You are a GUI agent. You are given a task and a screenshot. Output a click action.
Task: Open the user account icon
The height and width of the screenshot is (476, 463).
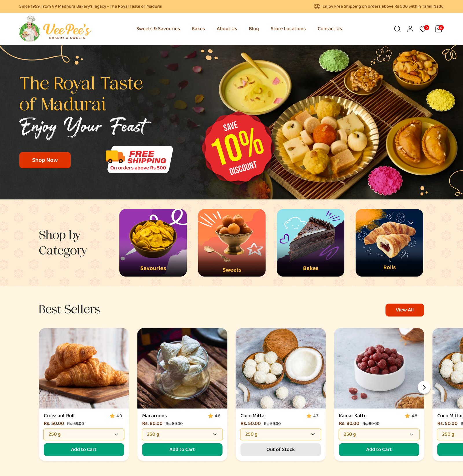(x=410, y=29)
